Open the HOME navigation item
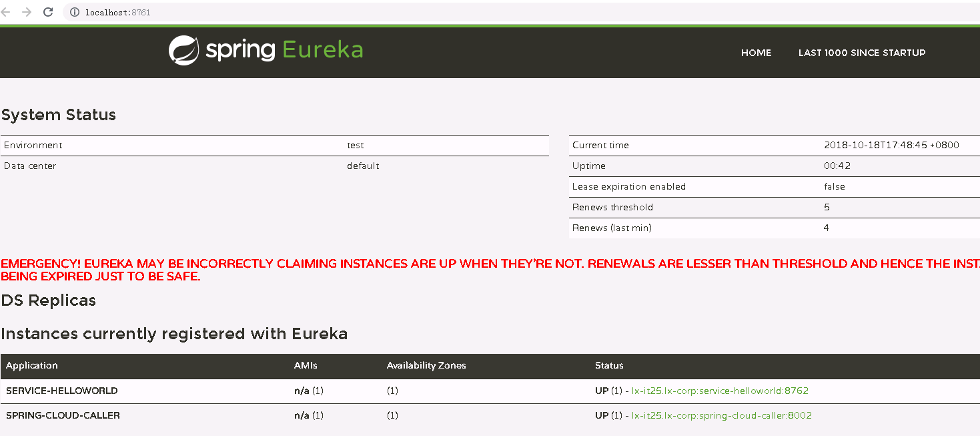Image resolution: width=980 pixels, height=436 pixels. pos(756,53)
